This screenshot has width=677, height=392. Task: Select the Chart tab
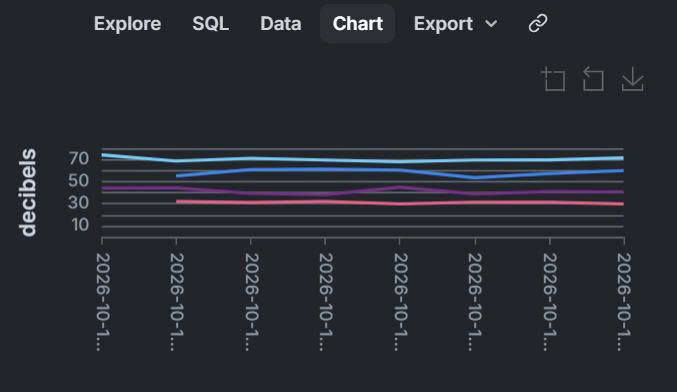tap(357, 24)
